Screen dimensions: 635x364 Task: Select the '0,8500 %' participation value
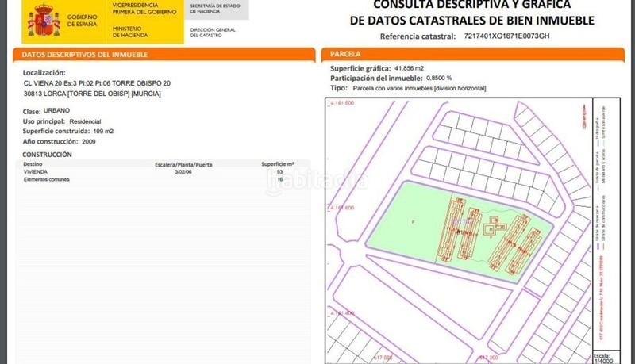(439, 78)
